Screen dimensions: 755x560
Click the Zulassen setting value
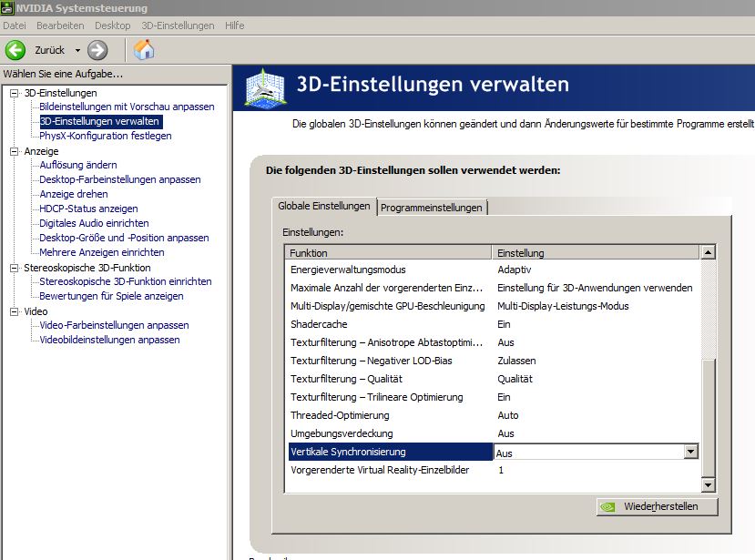pyautogui.click(x=516, y=361)
